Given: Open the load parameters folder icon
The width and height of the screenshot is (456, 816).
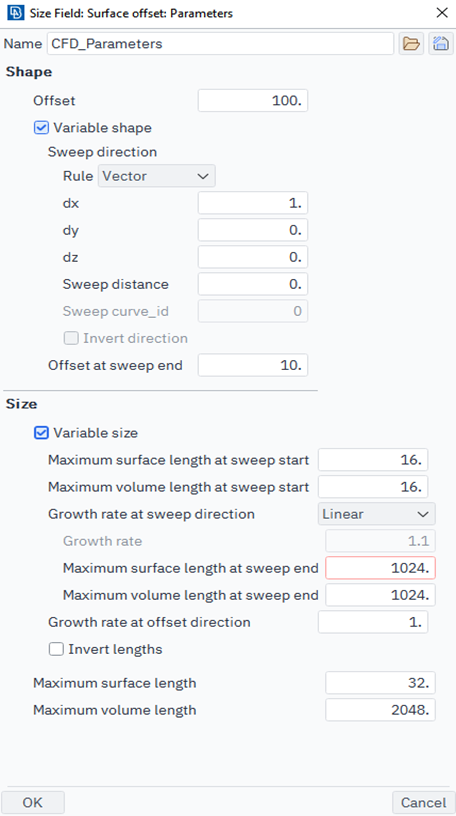Looking at the screenshot, I should tap(412, 44).
